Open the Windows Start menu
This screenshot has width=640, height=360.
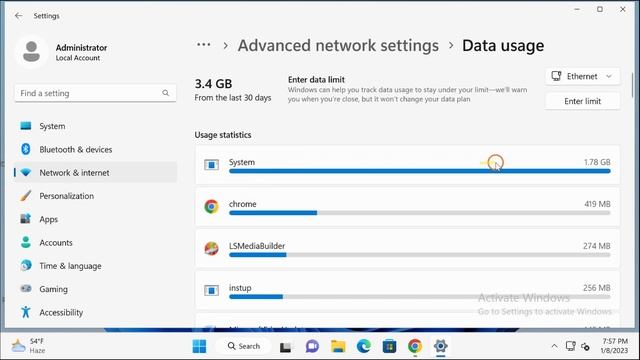click(199, 346)
